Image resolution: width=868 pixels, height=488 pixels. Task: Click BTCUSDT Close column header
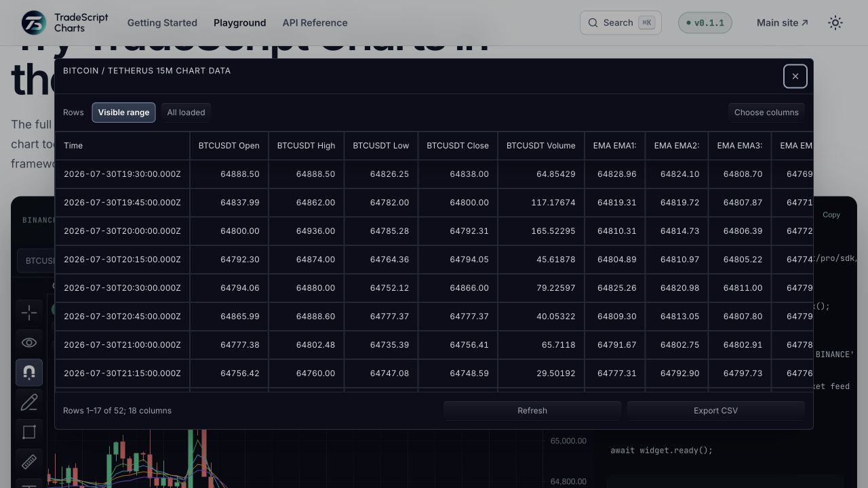tap(458, 146)
